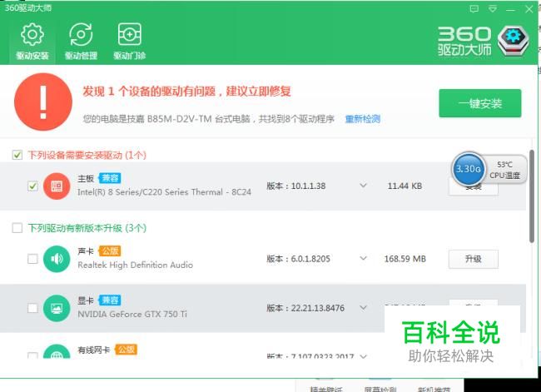Viewport: 541px width, 392px height.
Task: Click the 重新检测 link
Action: click(363, 119)
